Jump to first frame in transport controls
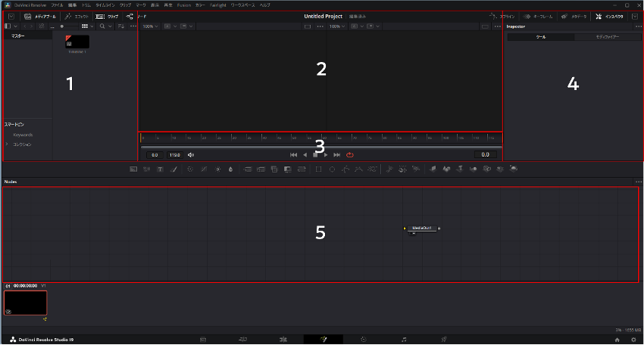Screen dimensions: 644x345 point(293,154)
